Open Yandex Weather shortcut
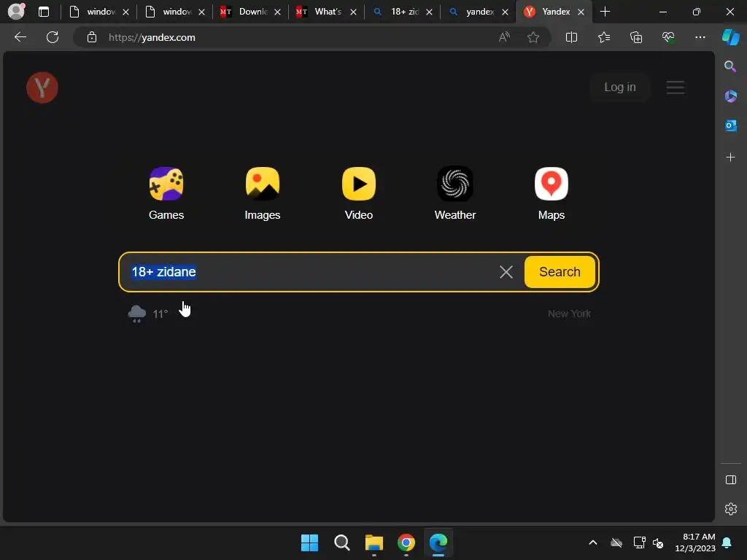Image resolution: width=747 pixels, height=560 pixels. [x=455, y=193]
